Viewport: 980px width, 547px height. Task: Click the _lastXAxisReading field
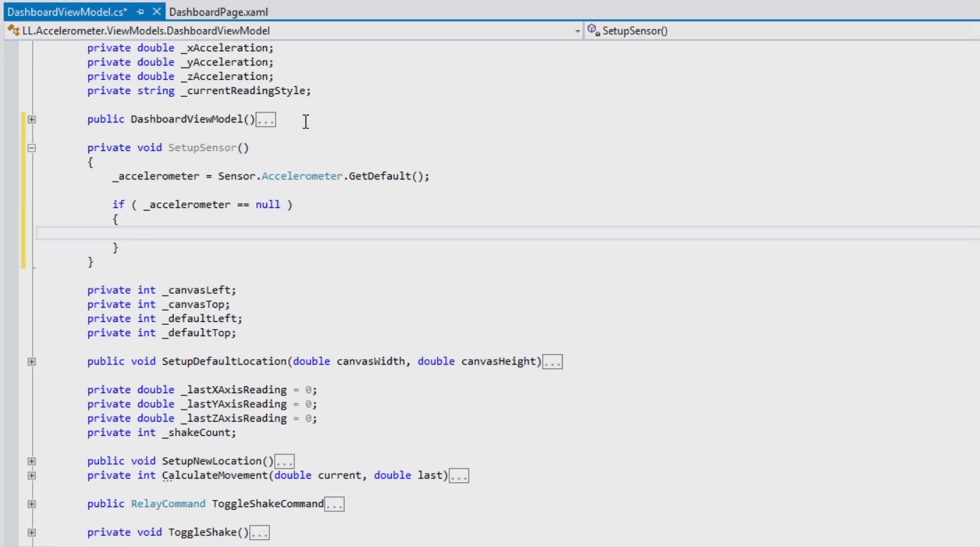[x=233, y=390]
